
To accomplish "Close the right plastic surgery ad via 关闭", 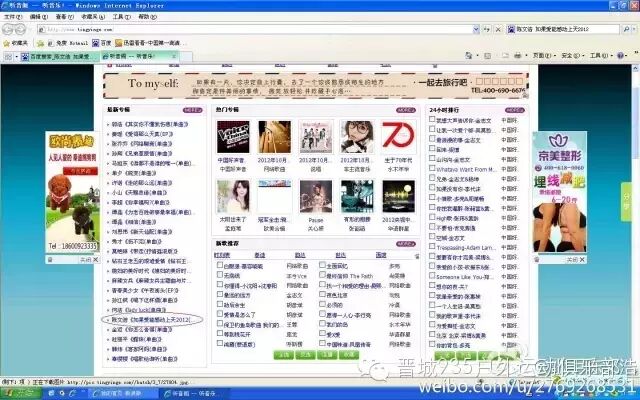I will pyautogui.click(x=576, y=260).
